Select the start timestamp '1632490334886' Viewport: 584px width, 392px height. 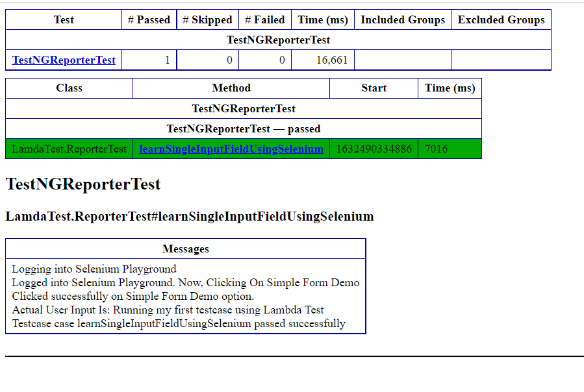pos(374,149)
